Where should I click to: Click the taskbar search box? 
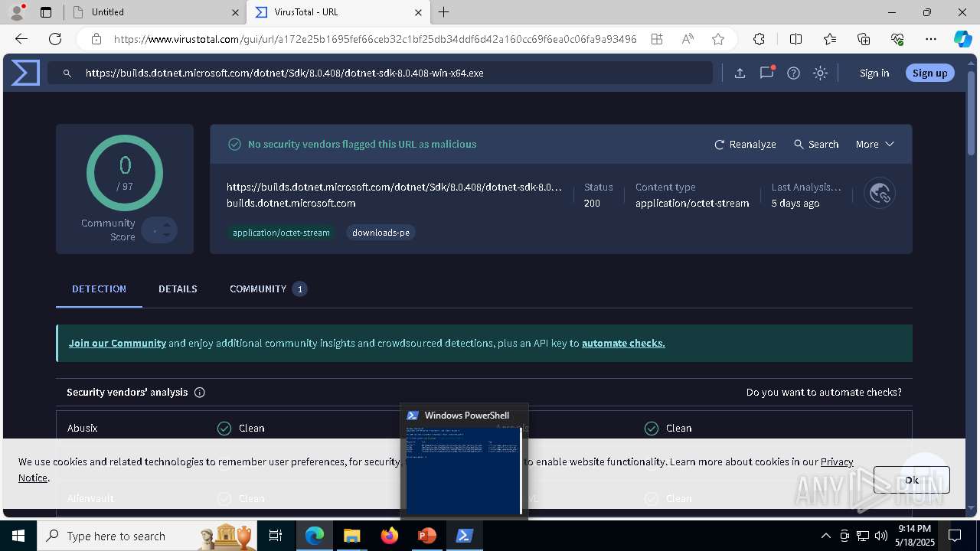point(148,536)
